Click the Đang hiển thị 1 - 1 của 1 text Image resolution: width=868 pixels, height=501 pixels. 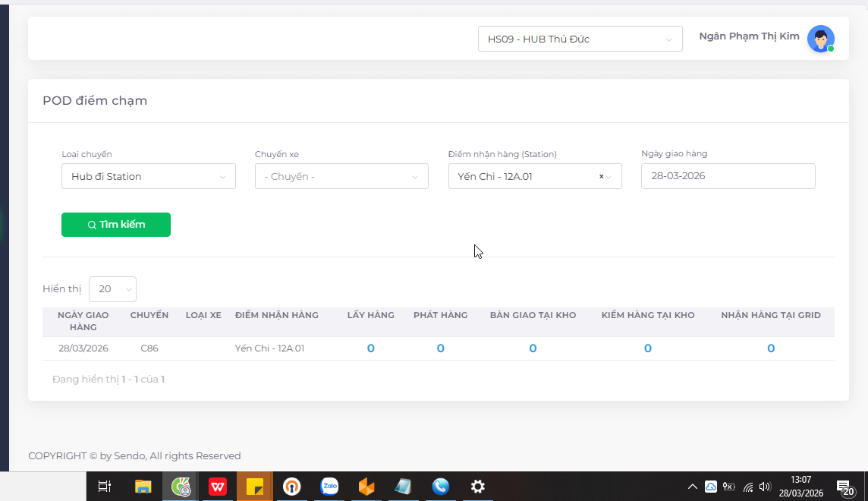click(x=108, y=380)
